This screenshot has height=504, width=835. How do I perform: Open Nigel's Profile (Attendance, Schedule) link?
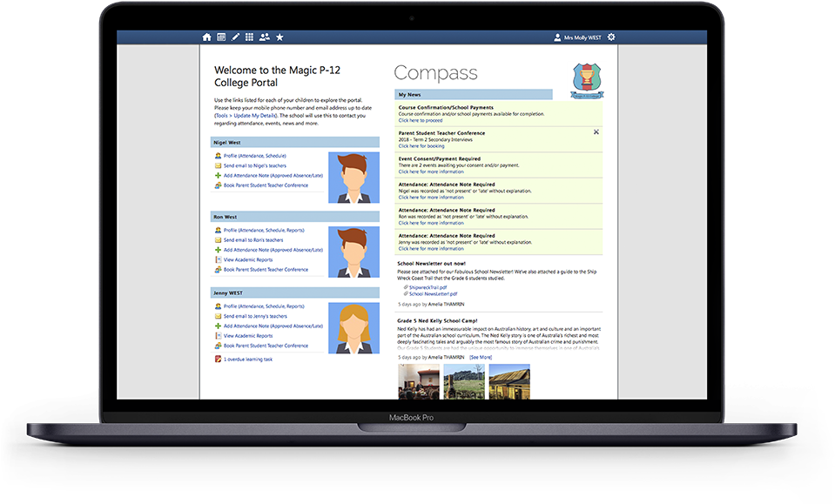[253, 156]
